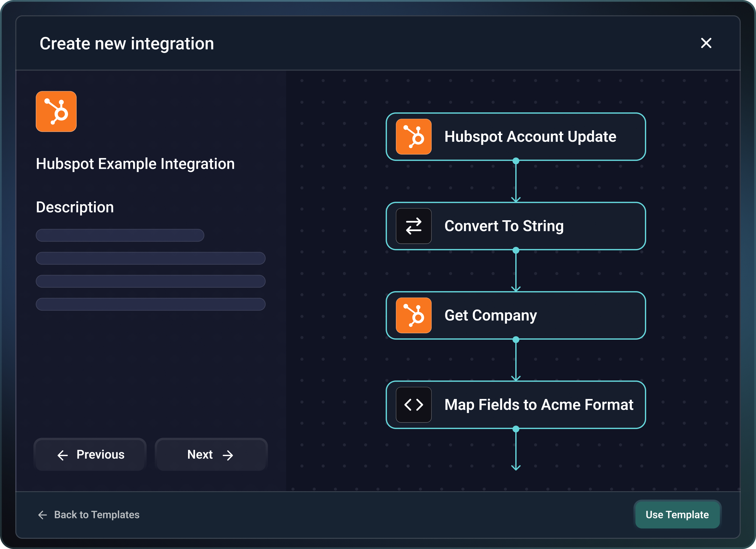
Task: Click the Use Template button
Action: pos(677,515)
